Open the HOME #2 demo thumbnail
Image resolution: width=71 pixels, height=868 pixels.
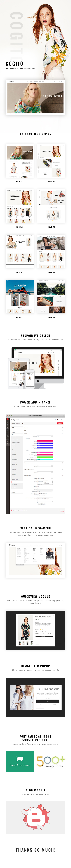point(51,161)
